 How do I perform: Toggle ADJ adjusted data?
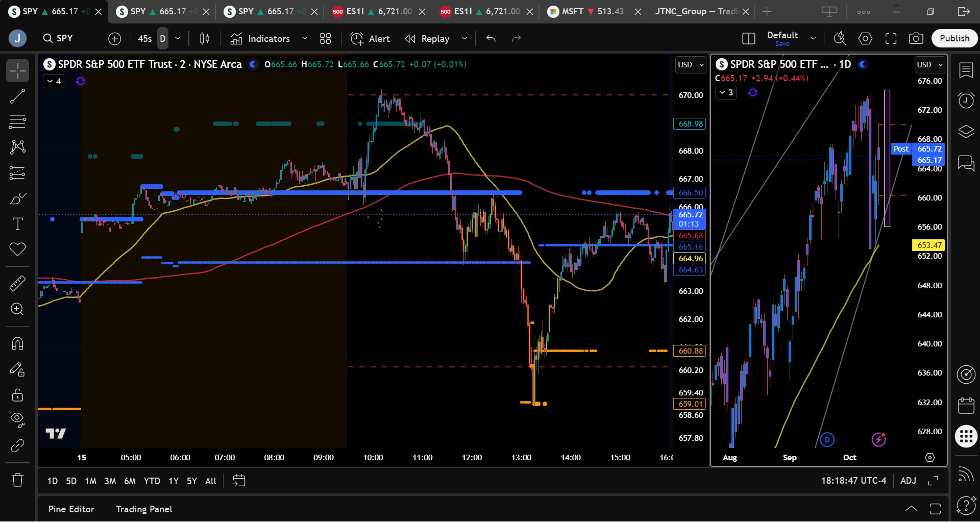908,481
